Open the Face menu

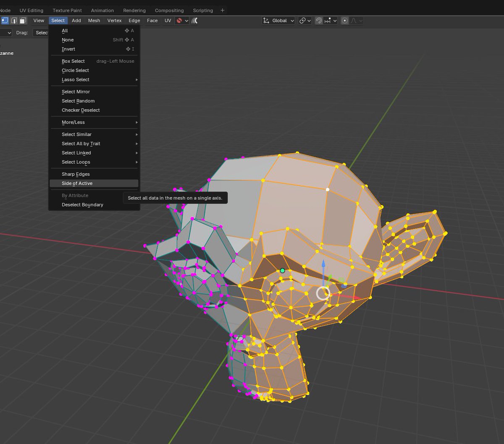(x=152, y=21)
